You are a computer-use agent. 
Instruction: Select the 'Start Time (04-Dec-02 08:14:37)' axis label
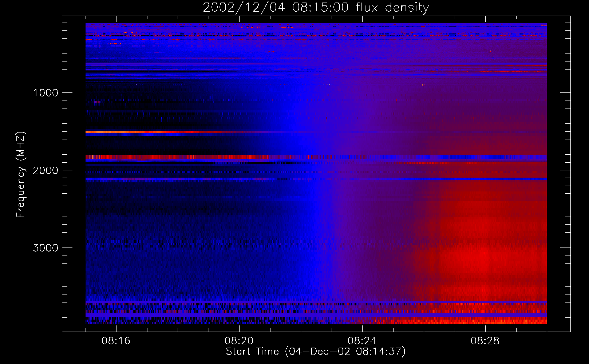(316, 352)
